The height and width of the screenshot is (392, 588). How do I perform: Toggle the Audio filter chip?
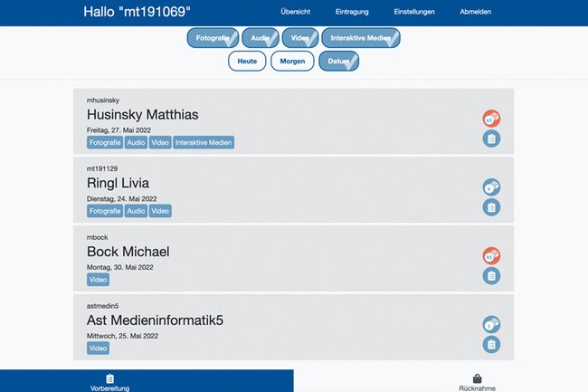261,38
